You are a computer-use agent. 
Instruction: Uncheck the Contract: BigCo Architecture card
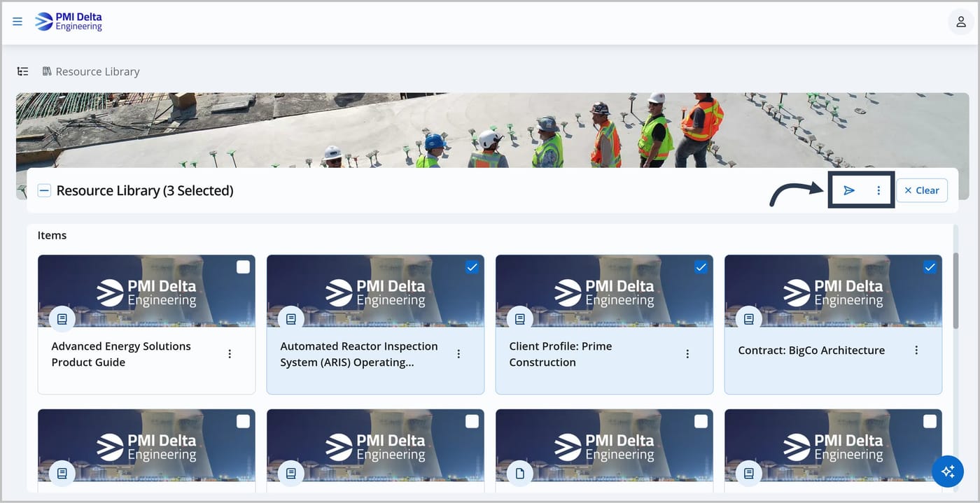pos(930,267)
